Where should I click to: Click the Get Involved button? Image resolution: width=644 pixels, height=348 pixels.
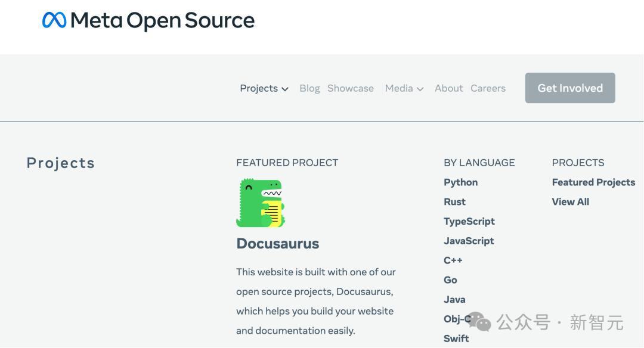570,88
